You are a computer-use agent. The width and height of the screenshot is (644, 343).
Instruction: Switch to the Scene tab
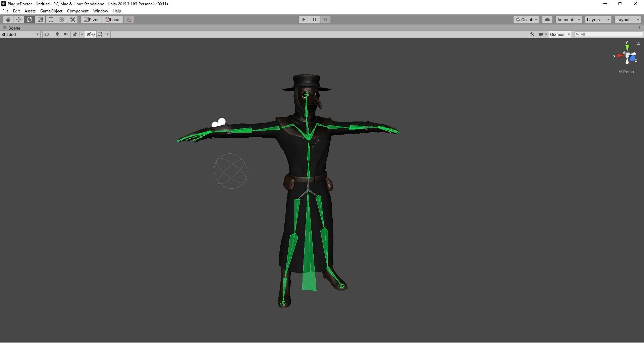point(11,28)
